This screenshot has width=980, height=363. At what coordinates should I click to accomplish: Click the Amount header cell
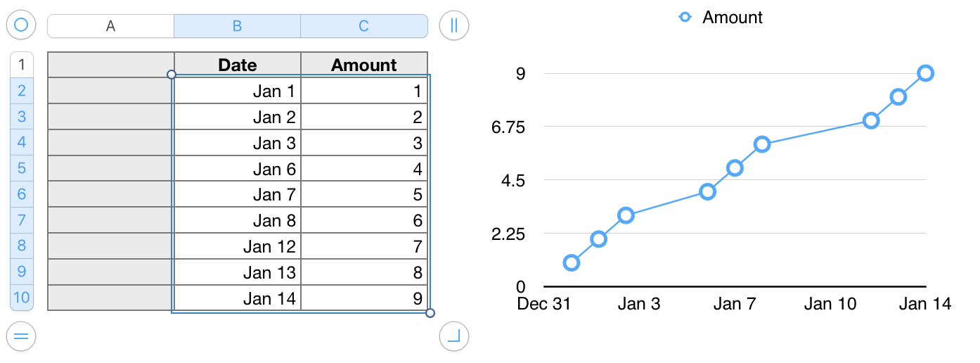pos(364,65)
